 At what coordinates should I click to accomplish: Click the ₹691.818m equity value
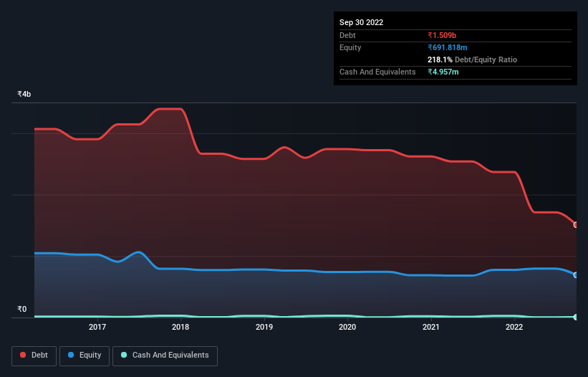tap(448, 47)
